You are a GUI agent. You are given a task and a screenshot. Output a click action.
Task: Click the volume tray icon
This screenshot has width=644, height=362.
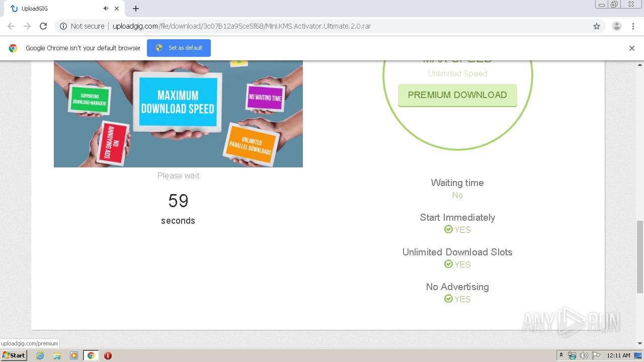584,355
